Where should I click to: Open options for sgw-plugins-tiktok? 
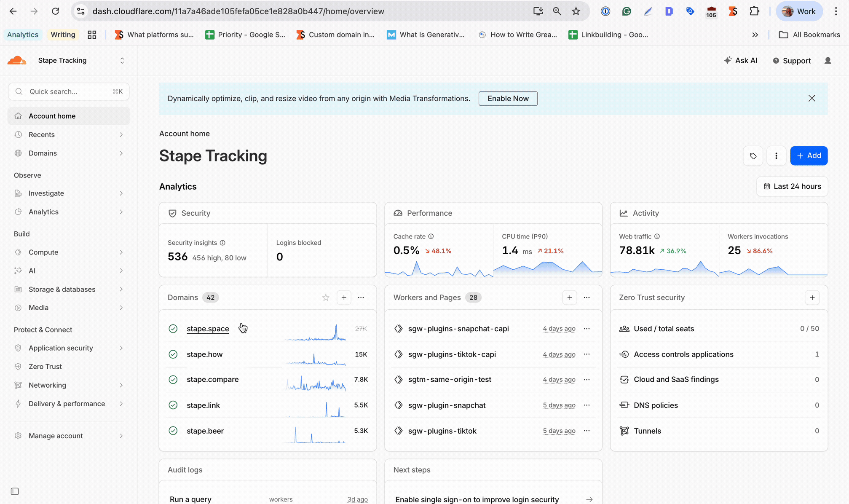click(587, 431)
